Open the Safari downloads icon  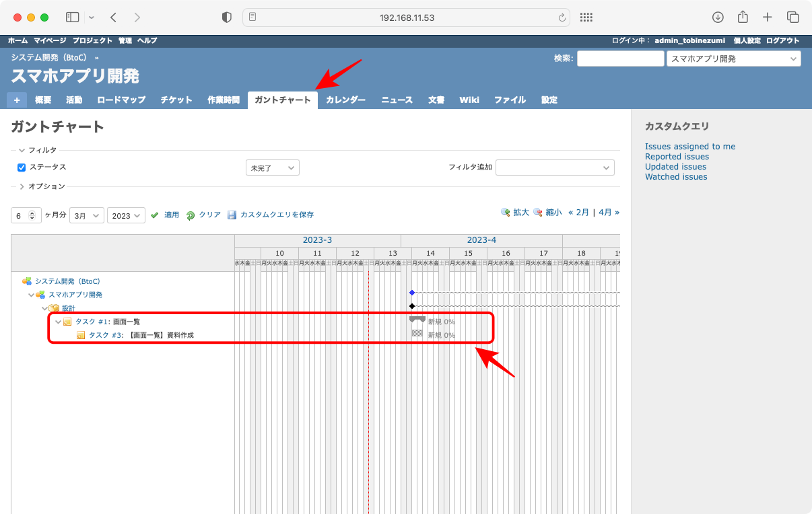click(718, 17)
